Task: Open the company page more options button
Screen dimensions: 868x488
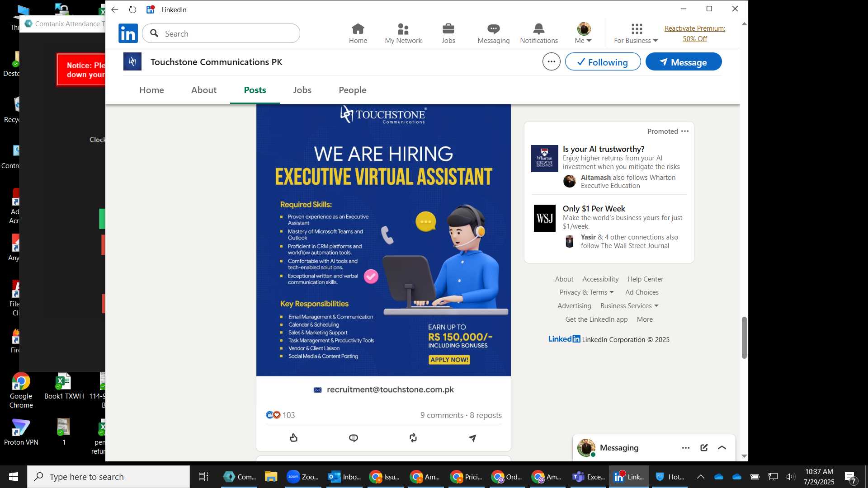Action: click(x=552, y=61)
